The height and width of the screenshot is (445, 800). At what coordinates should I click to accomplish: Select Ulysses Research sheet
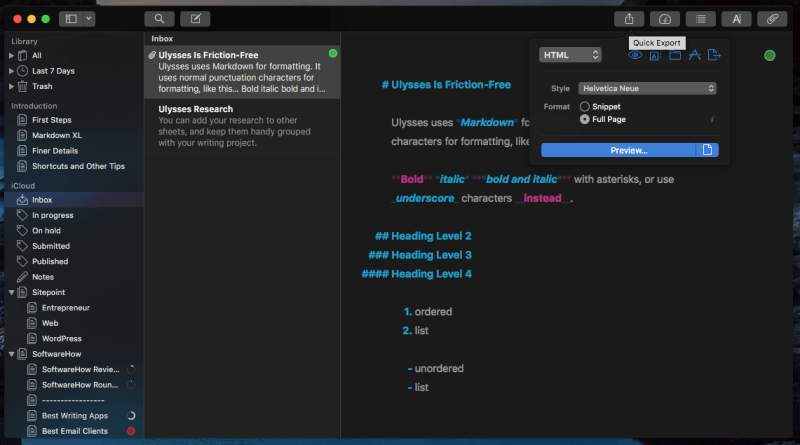click(x=242, y=126)
